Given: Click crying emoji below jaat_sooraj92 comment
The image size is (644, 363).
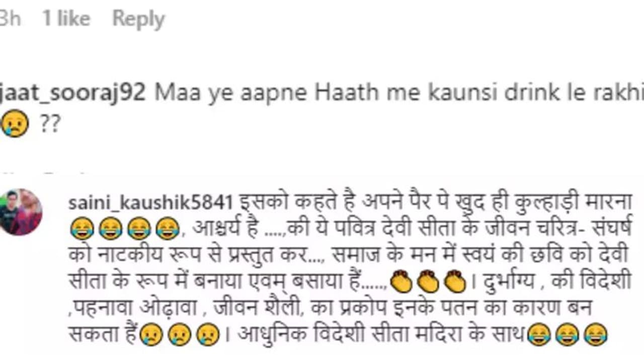Looking at the screenshot, I should 14,124.
